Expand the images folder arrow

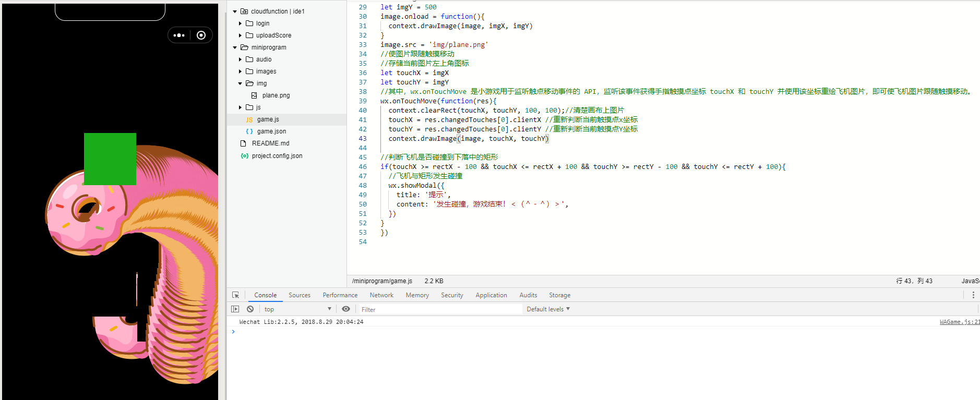click(240, 71)
